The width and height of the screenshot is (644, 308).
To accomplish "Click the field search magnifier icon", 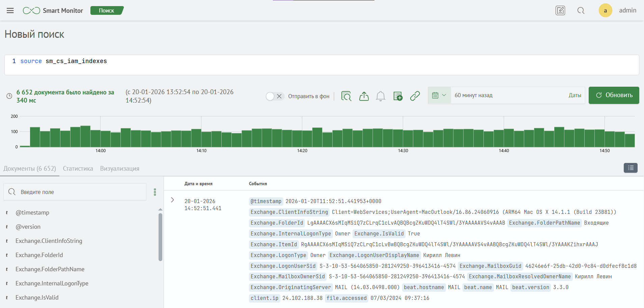I will 12,192.
